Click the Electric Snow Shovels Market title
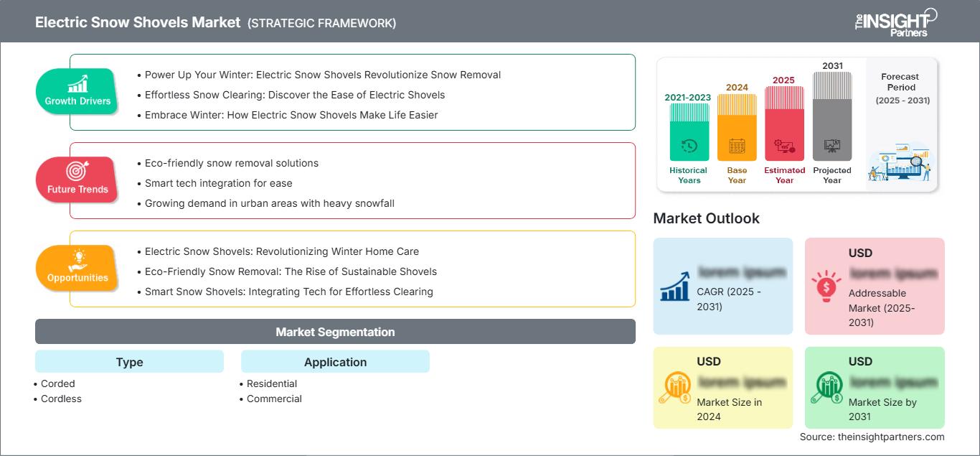Image resolution: width=980 pixels, height=456 pixels. [x=138, y=22]
